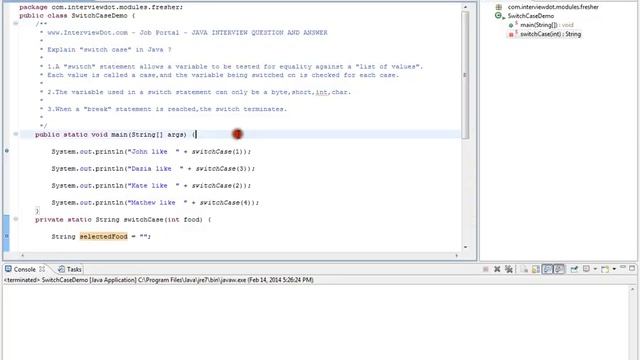Click 'Each value is called a case' comment
The height and width of the screenshot is (360, 640).
pyautogui.click(x=223, y=75)
